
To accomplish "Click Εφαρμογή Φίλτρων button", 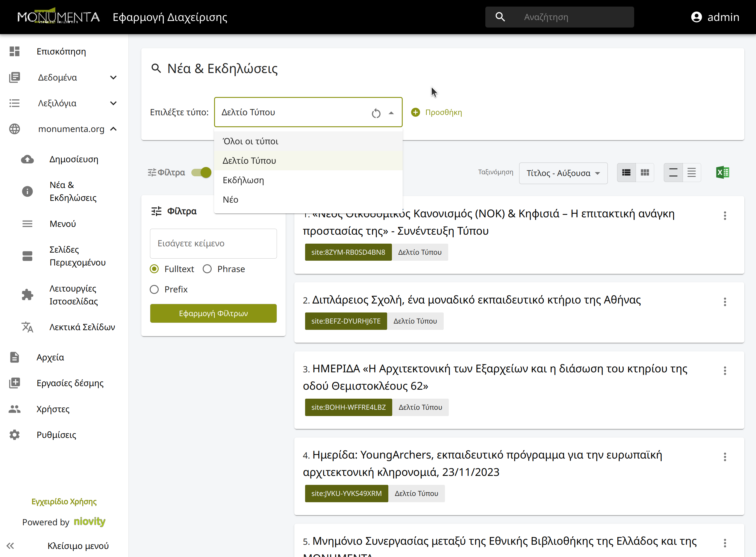I will click(213, 313).
